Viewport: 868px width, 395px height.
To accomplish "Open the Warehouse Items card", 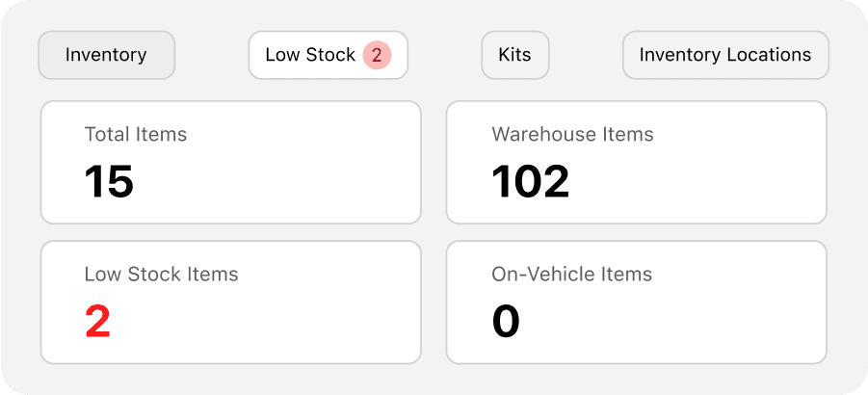I will [x=636, y=162].
